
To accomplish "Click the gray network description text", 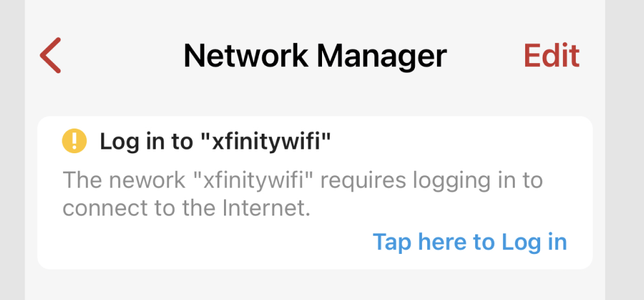I will (303, 195).
